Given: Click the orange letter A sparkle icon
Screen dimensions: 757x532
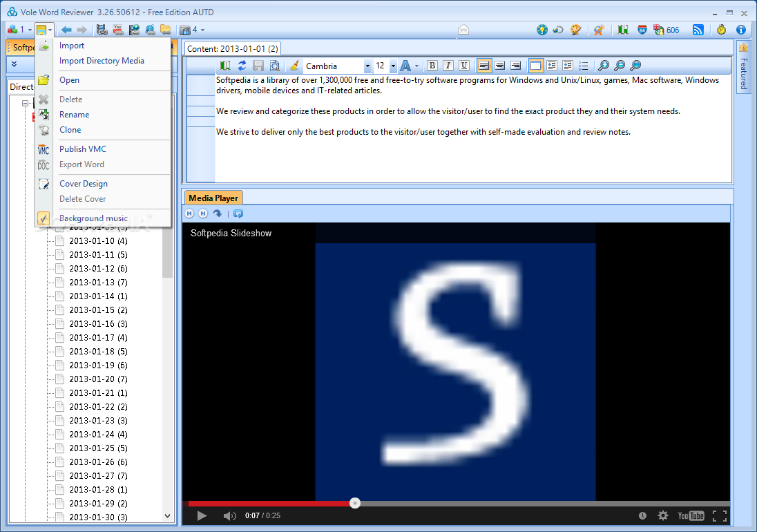Looking at the screenshot, I should pyautogui.click(x=599, y=30).
